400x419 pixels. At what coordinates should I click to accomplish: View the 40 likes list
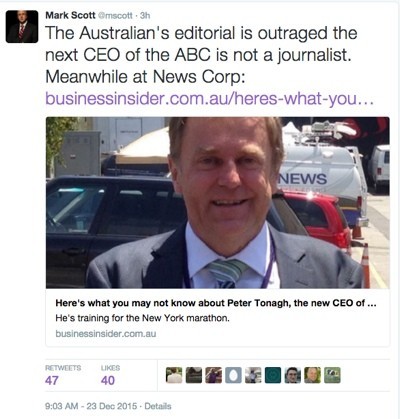click(110, 375)
